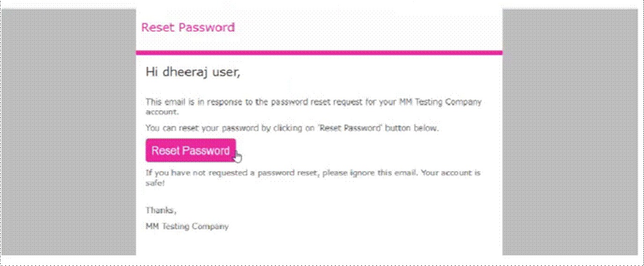Viewport: 644px width, 266px height.
Task: Click the word "below." ending the instructions
Action: click(426, 128)
